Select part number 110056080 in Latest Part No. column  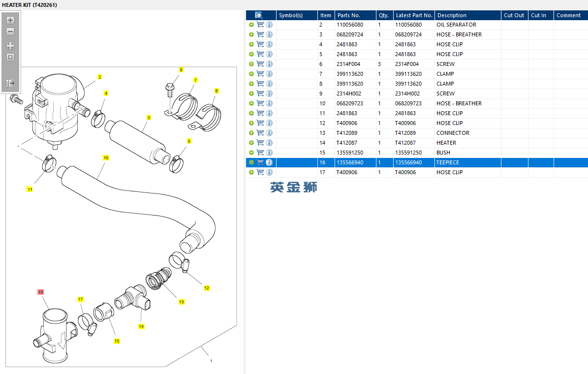tap(414, 25)
